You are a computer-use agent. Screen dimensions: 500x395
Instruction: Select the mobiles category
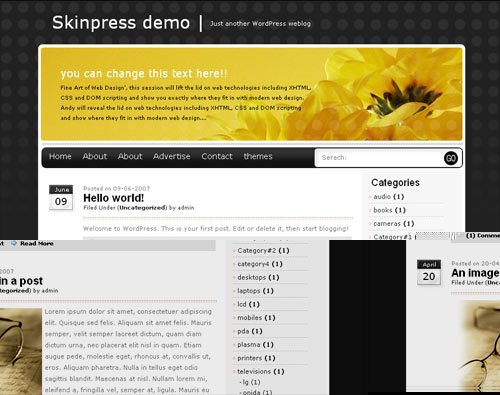(x=250, y=318)
